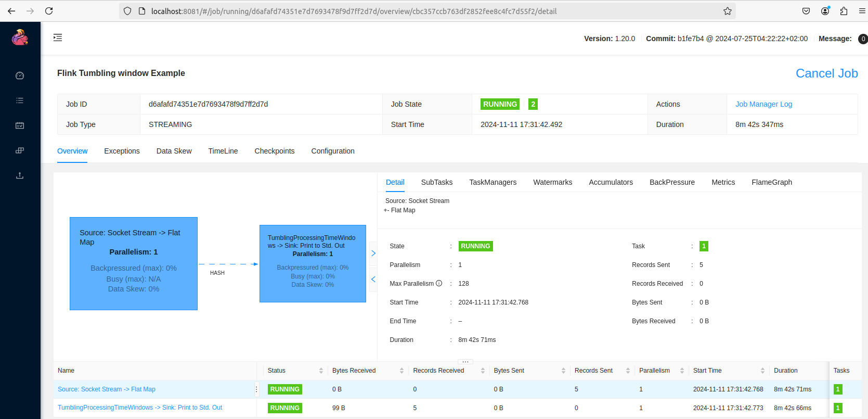Viewport: 868px width, 419px height.
Task: Collapse detail panel with left chevron
Action: point(373,280)
